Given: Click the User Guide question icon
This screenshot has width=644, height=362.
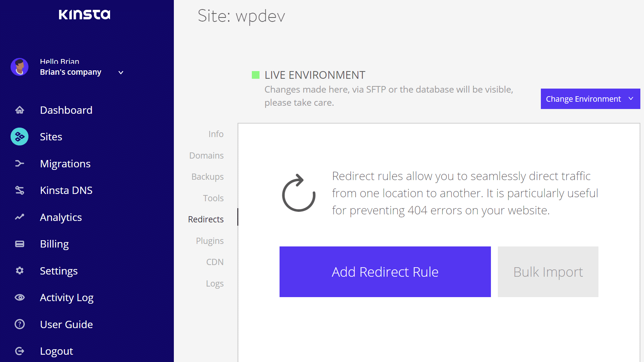Looking at the screenshot, I should click(20, 324).
